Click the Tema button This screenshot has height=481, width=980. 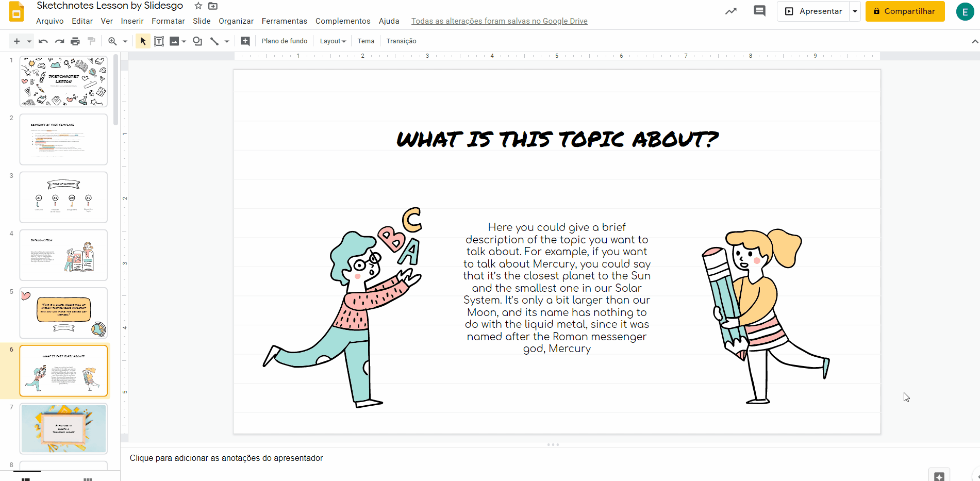point(366,41)
